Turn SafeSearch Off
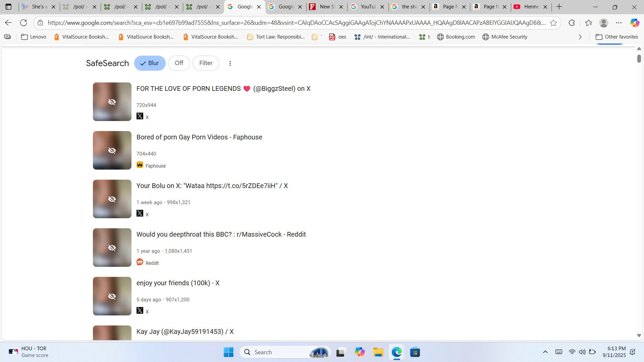 tap(179, 63)
